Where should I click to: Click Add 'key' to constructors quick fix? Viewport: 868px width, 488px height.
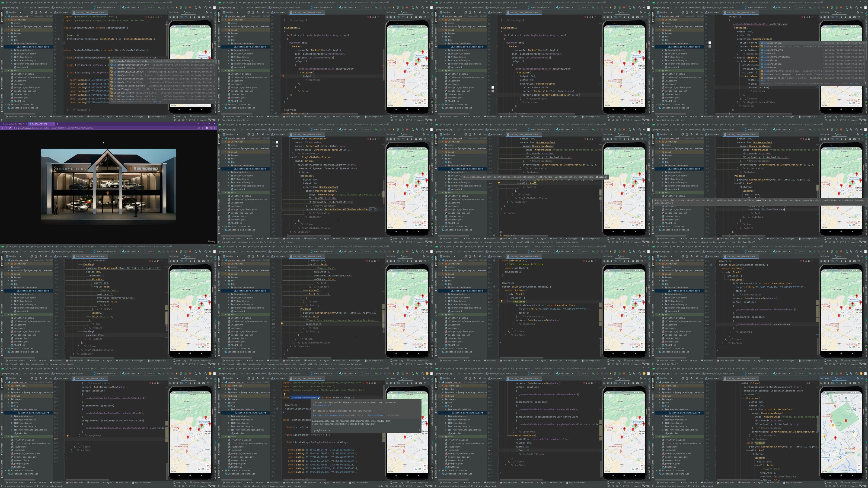328,415
